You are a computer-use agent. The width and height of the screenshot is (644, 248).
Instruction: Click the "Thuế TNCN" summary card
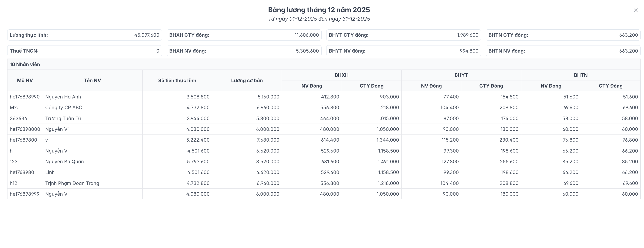[85, 51]
